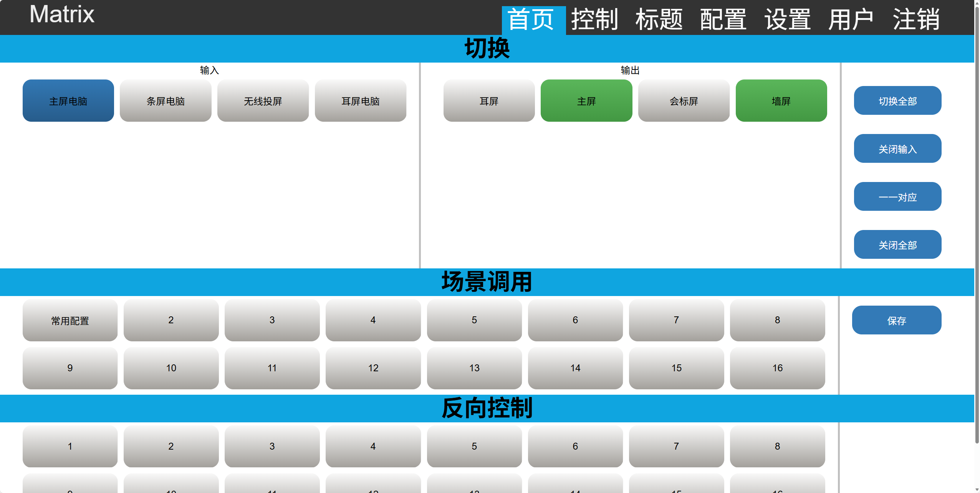The width and height of the screenshot is (980, 493).
Task: Recall the 常用配置 scene
Action: coord(70,320)
